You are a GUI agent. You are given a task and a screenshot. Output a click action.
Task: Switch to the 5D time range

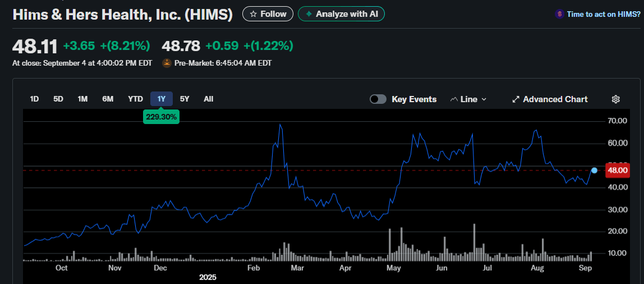58,99
